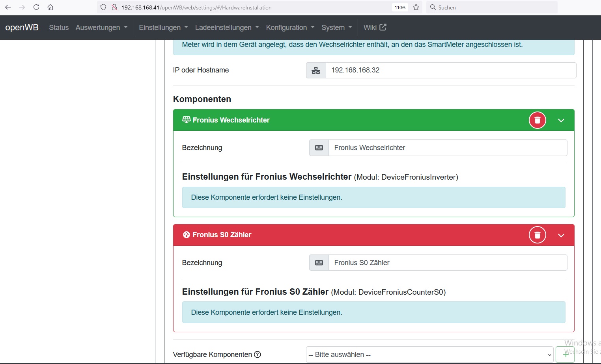This screenshot has width=601, height=364.
Task: Click the Verfügbare Komponenten label
Action: (x=212, y=355)
